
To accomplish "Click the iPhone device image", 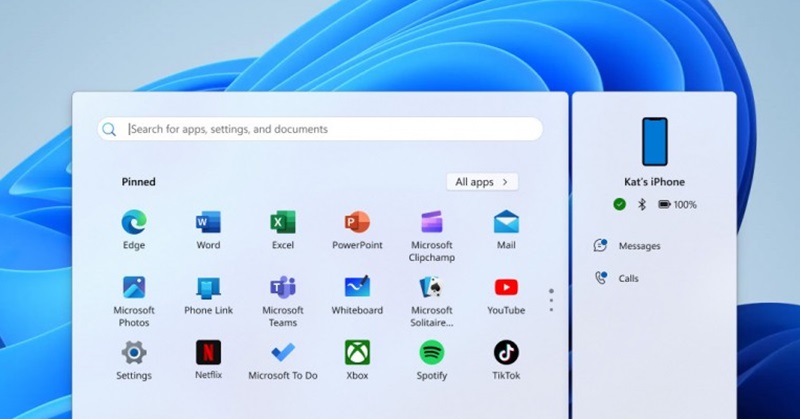I will click(x=655, y=141).
